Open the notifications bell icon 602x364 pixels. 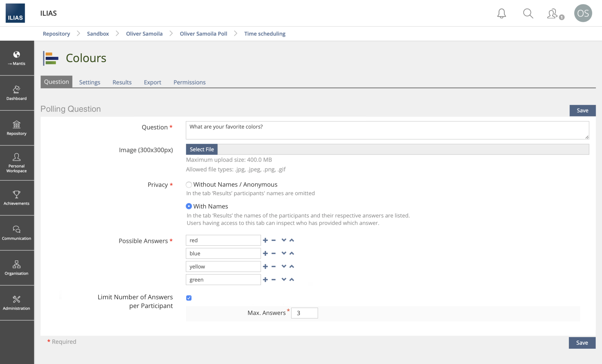pos(501,13)
